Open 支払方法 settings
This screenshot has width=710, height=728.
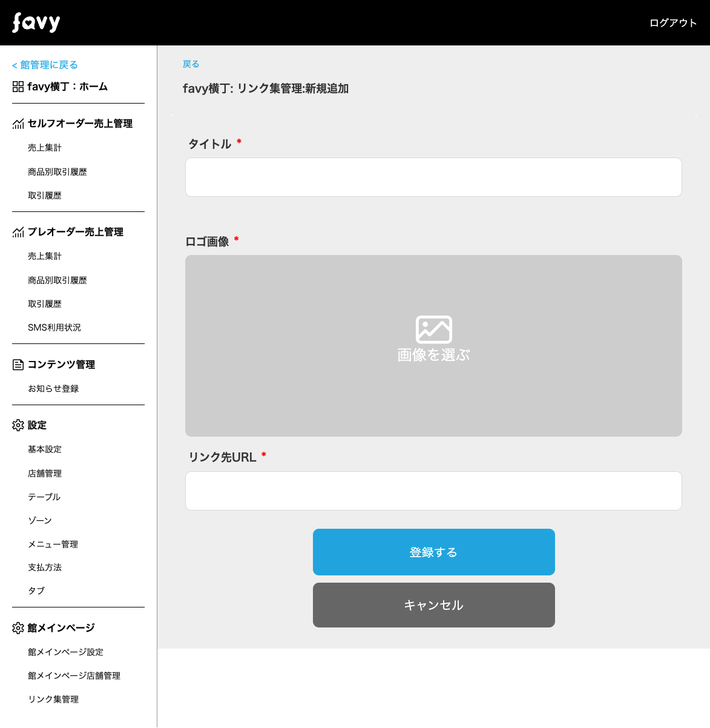[x=45, y=568]
